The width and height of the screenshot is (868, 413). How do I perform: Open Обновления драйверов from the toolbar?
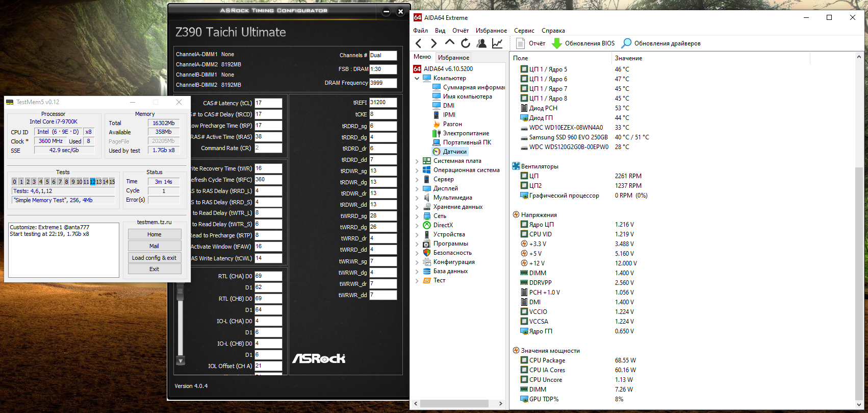coord(661,43)
